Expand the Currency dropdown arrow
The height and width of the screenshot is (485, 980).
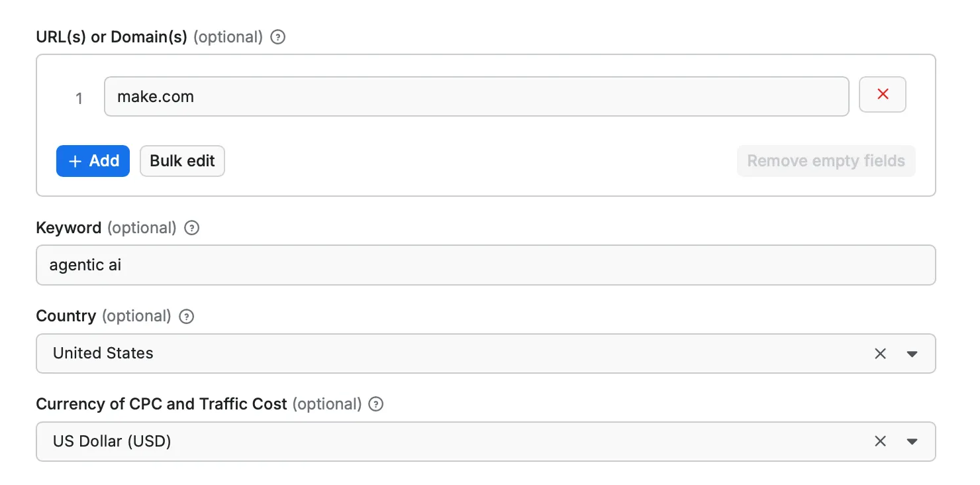[x=912, y=441]
